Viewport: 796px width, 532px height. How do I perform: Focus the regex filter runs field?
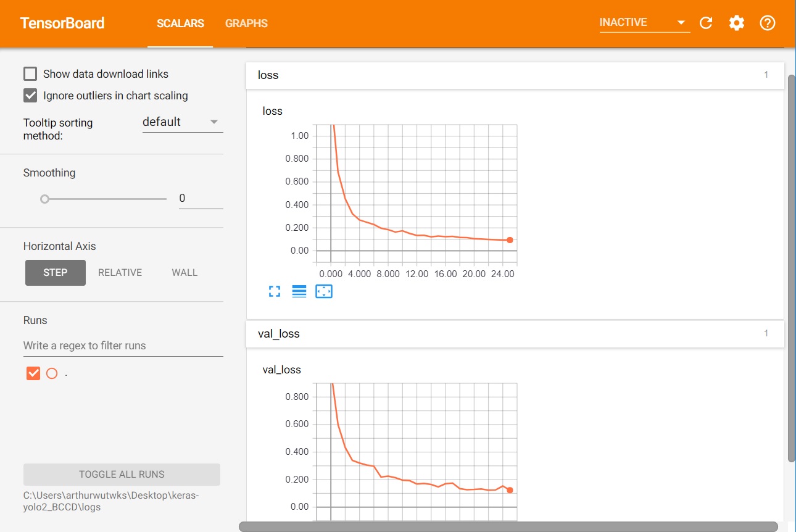(x=123, y=346)
